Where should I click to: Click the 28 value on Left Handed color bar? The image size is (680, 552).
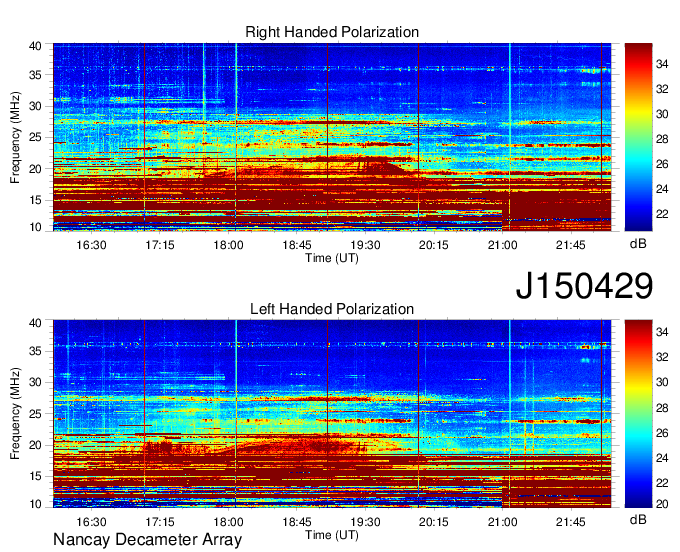pyautogui.click(x=662, y=408)
